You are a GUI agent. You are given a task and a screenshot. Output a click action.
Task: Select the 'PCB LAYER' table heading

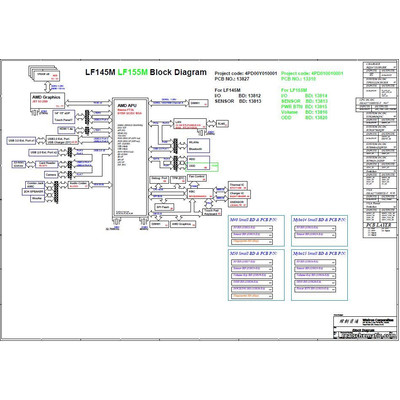pyautogui.click(x=379, y=225)
